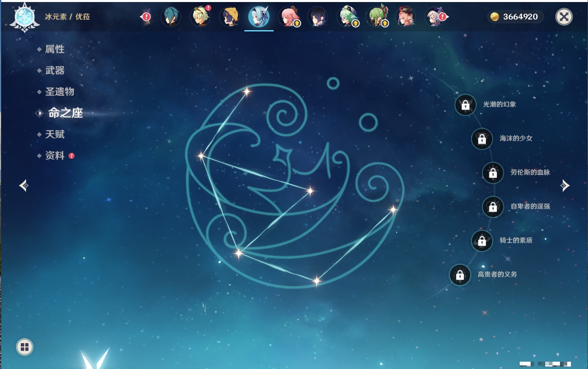This screenshot has height=369, width=588.
Task: Go to next character with right arrow
Action: click(565, 186)
